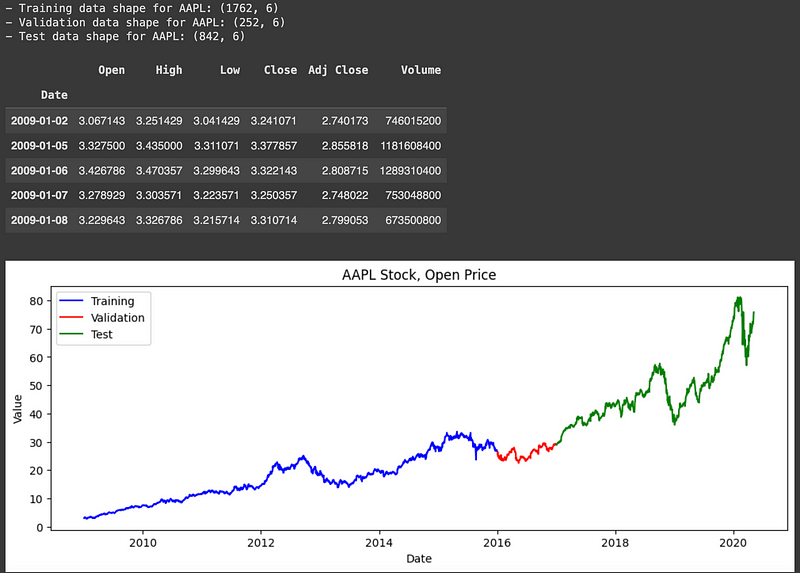
Task: Click the 'AAPL Stock, Open Price' chart title
Action: point(419,275)
